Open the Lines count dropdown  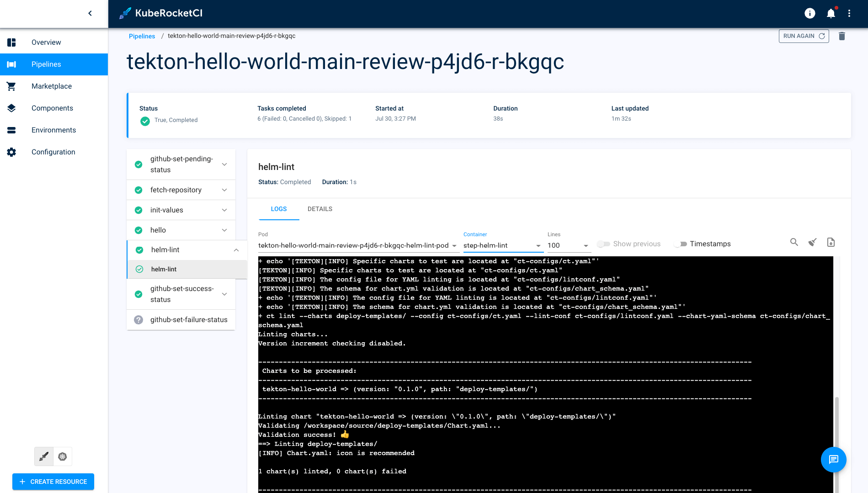(x=568, y=245)
